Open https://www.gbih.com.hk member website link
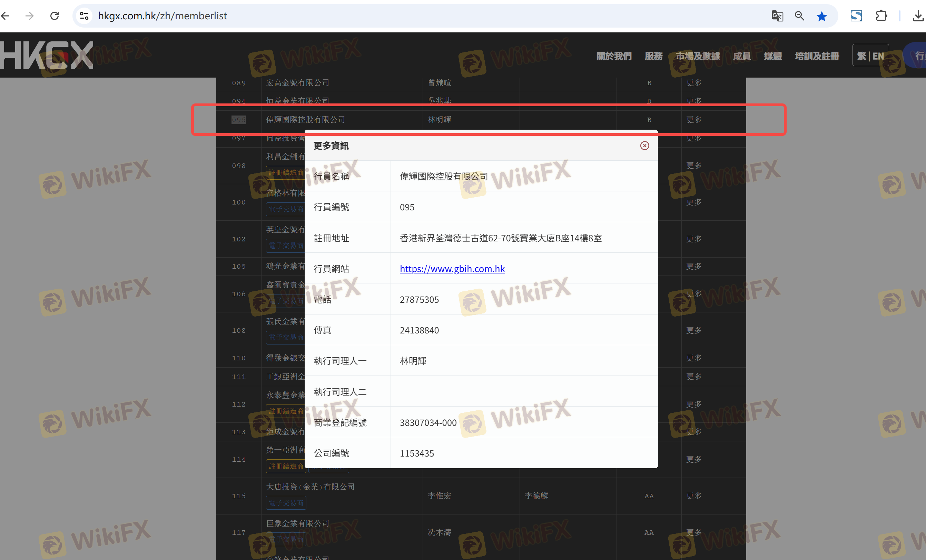The height and width of the screenshot is (560, 926). coord(452,269)
